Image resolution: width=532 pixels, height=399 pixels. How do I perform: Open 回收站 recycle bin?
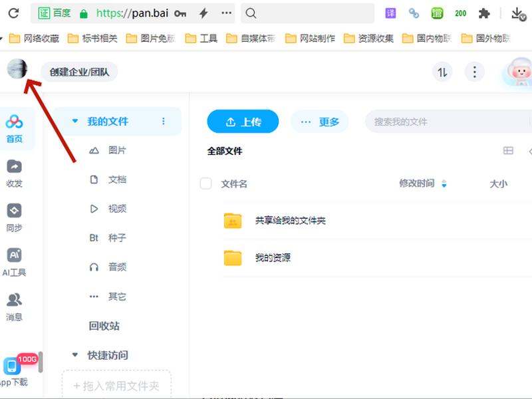point(104,326)
